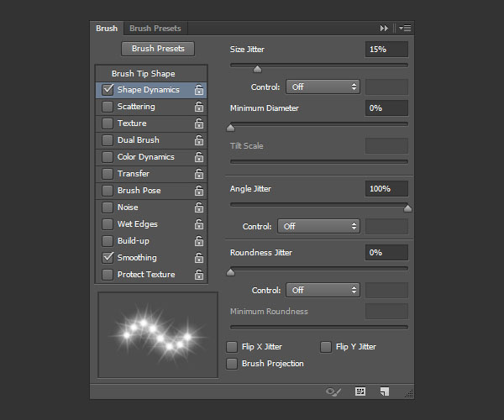The height and width of the screenshot is (420, 504).
Task: Enable the Protect Texture checkbox
Action: (108, 275)
